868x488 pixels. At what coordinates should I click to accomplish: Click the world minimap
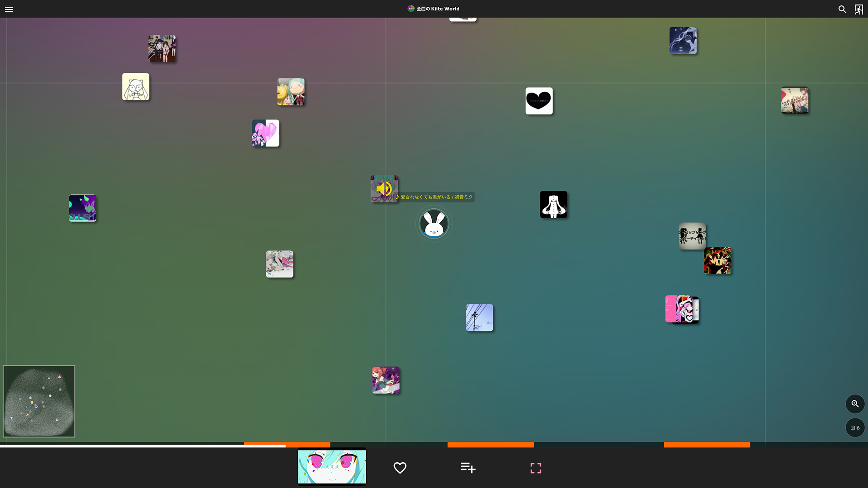click(39, 401)
